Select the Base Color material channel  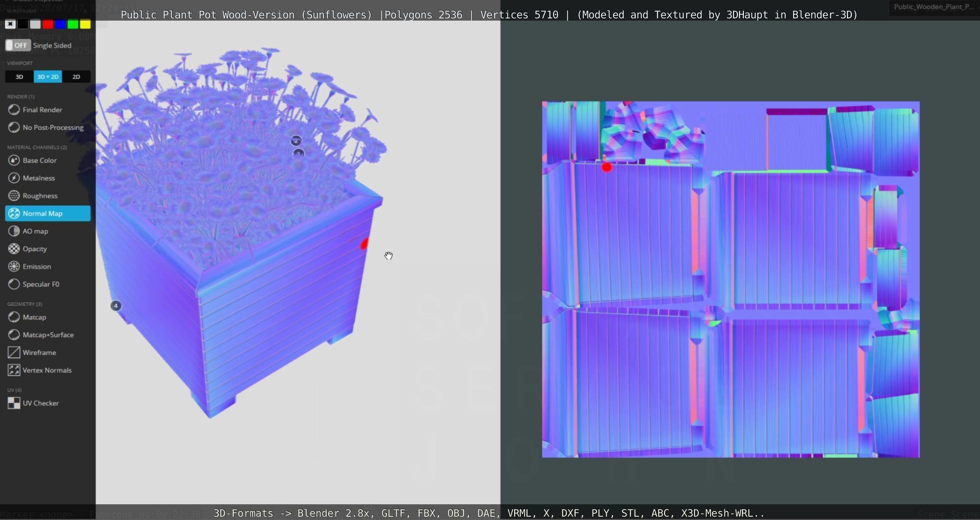pos(39,160)
